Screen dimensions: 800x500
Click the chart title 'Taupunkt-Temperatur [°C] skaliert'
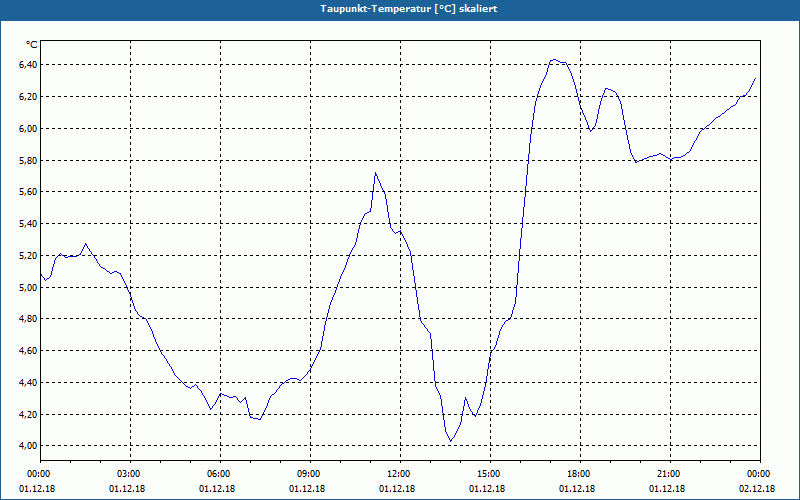coord(409,9)
